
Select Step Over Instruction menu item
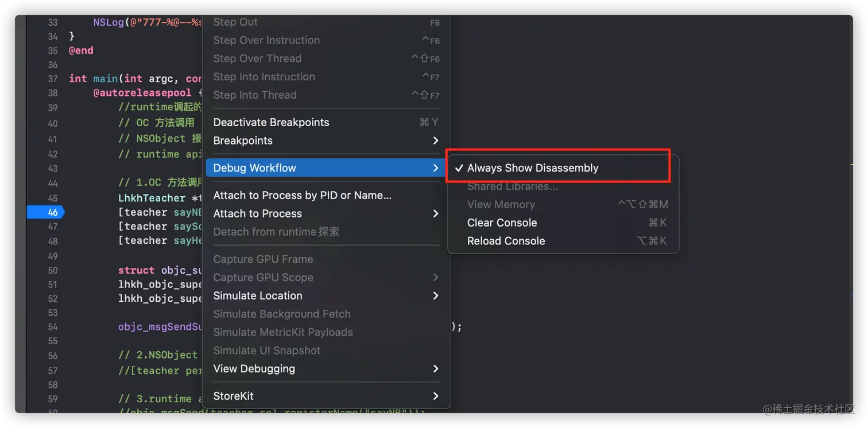(326, 40)
